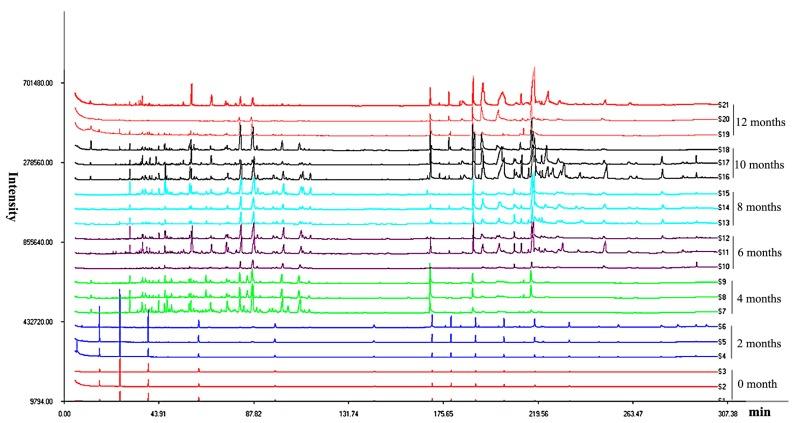Image resolution: width=798 pixels, height=423 pixels.
Task: Click the S21 trace label
Action: coord(723,104)
